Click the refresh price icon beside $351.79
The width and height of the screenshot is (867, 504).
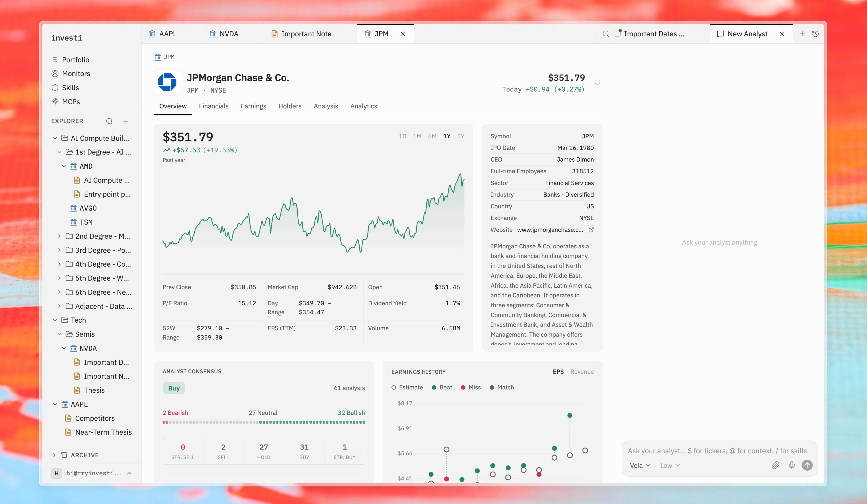click(x=597, y=82)
